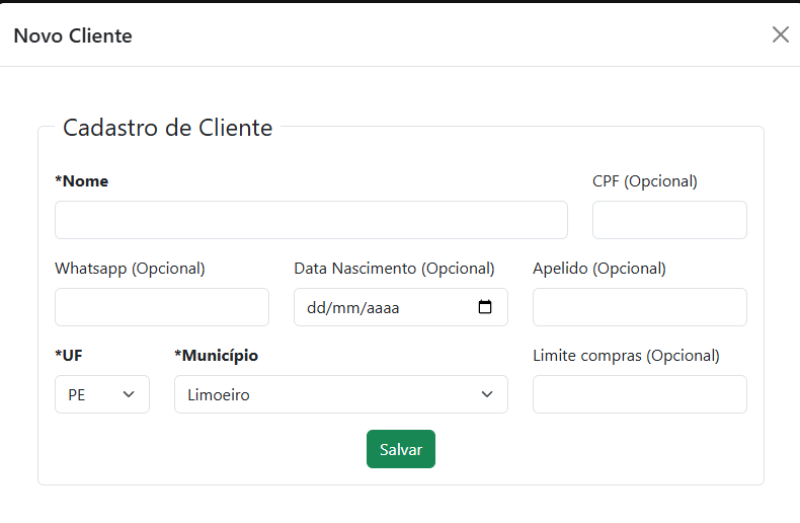The width and height of the screenshot is (800, 523).
Task: Click the Data Nascimento (Opcional) label
Action: point(394,268)
